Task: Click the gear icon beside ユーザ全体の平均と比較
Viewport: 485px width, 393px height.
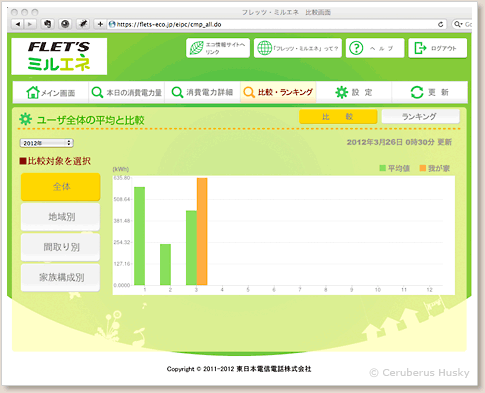Action: tap(26, 119)
